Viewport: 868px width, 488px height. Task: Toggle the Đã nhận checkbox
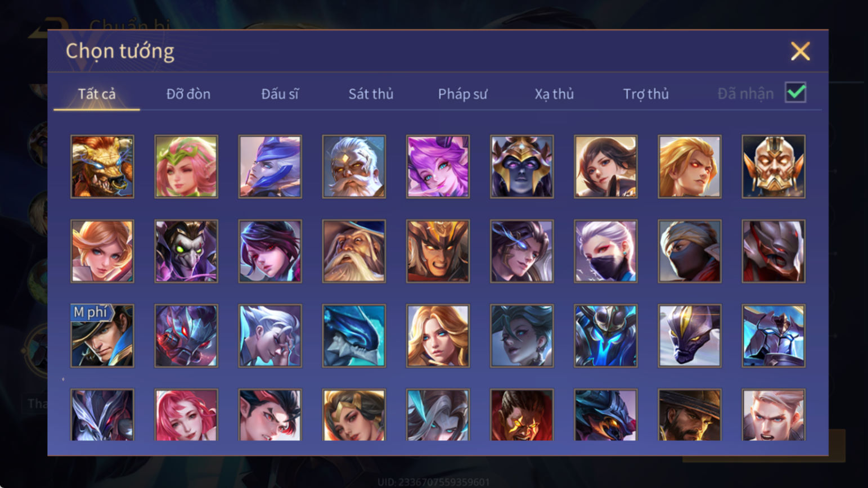click(x=795, y=92)
